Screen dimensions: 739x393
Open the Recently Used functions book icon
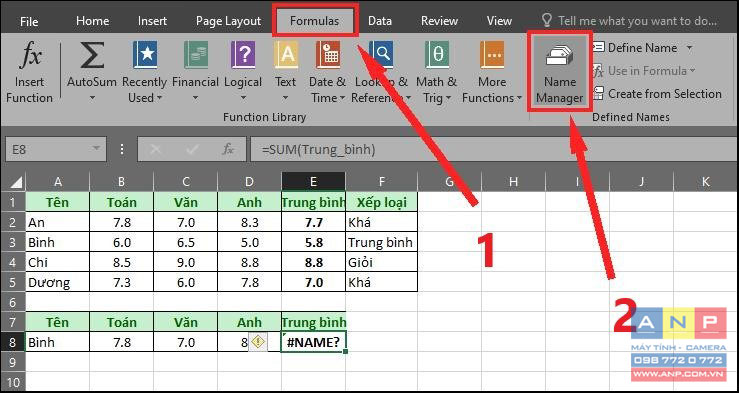click(144, 55)
